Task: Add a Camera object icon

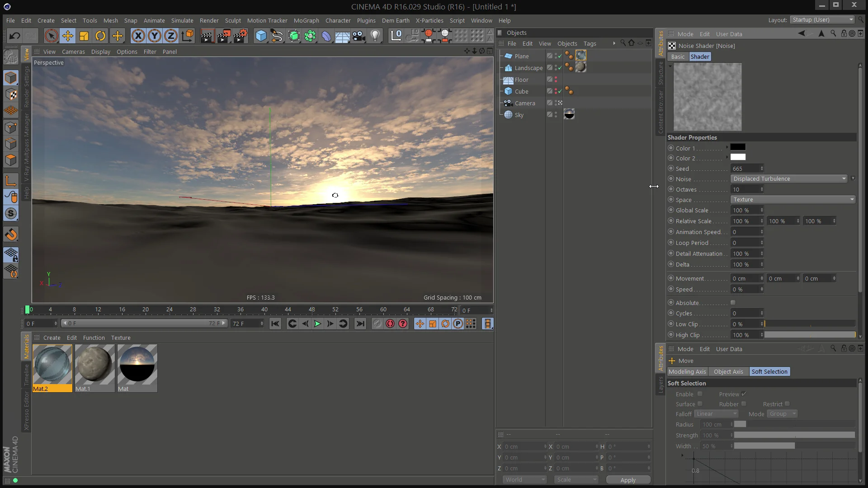Action: (359, 36)
